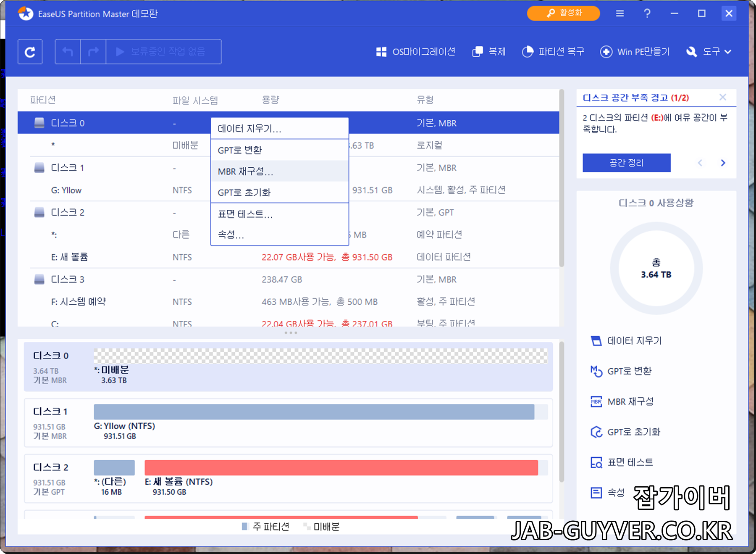Open the 파티션 복구 tool
Viewport: 756px width, 554px height.
click(x=553, y=52)
